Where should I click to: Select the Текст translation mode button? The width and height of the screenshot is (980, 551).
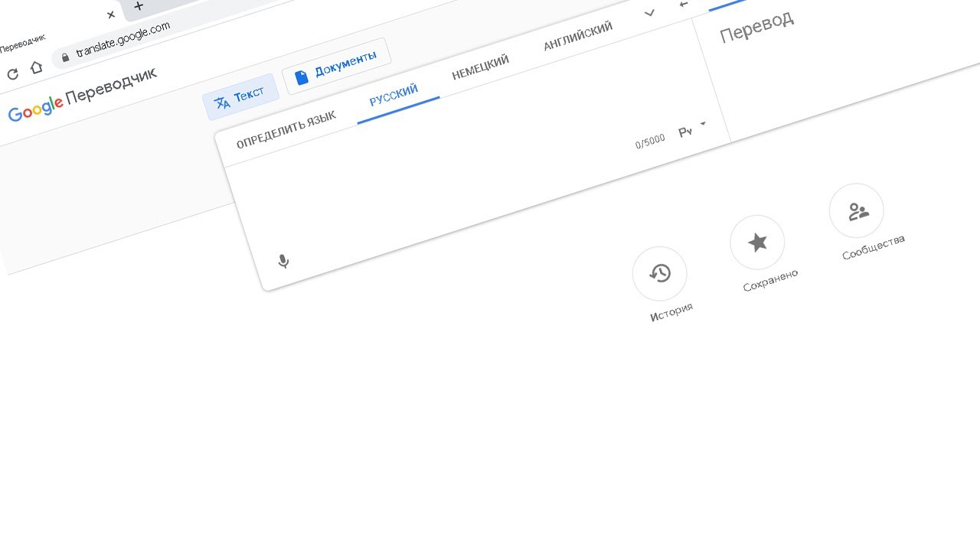(240, 98)
